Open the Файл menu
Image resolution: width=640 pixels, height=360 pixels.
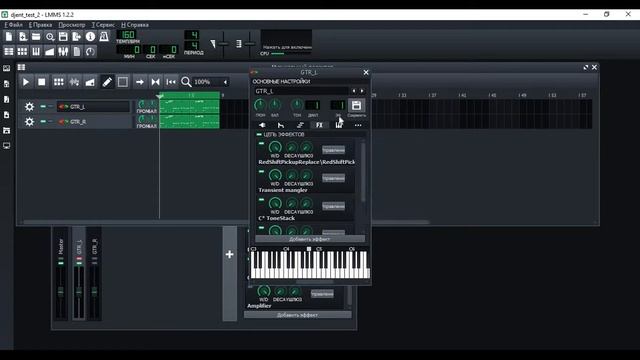click(13, 25)
